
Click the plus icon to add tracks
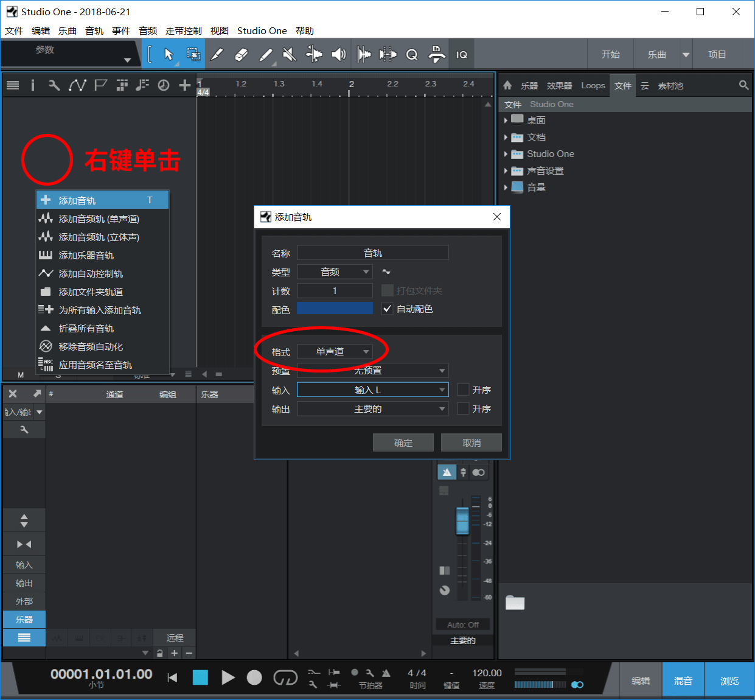click(x=185, y=85)
